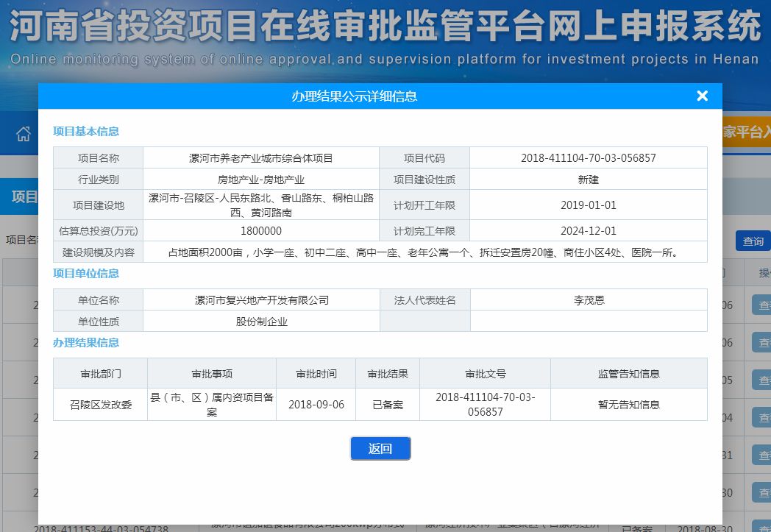Click the 项目名称 label in the dialog table
This screenshot has width=771, height=532.
click(99, 157)
